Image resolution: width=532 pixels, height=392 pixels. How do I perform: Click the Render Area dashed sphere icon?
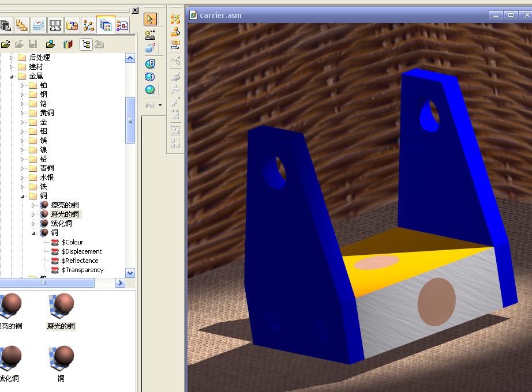coord(150,77)
